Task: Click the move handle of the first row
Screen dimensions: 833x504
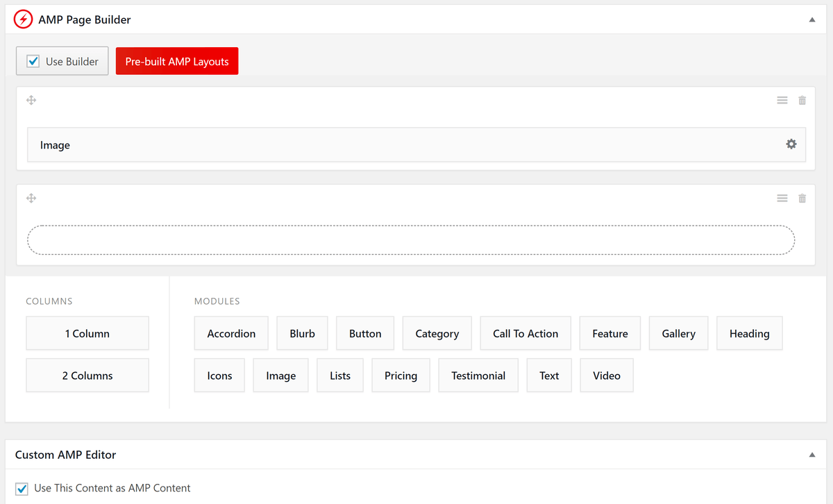Action: pyautogui.click(x=31, y=100)
